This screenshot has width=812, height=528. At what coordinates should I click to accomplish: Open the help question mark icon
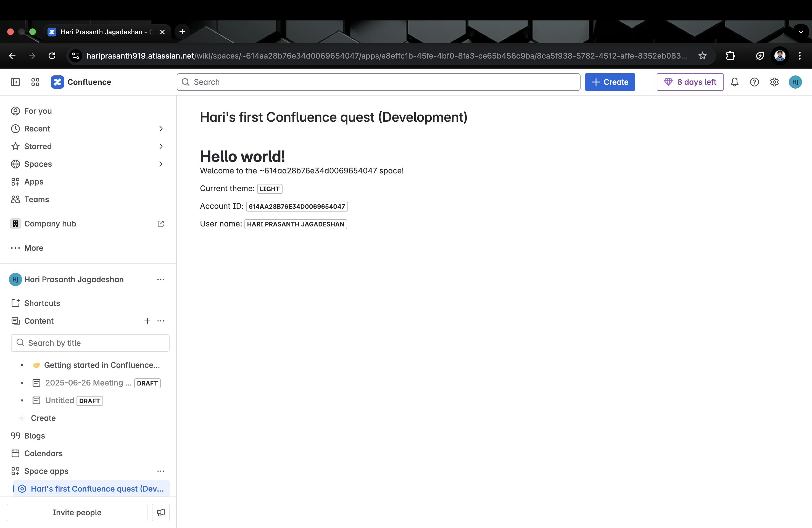(754, 82)
